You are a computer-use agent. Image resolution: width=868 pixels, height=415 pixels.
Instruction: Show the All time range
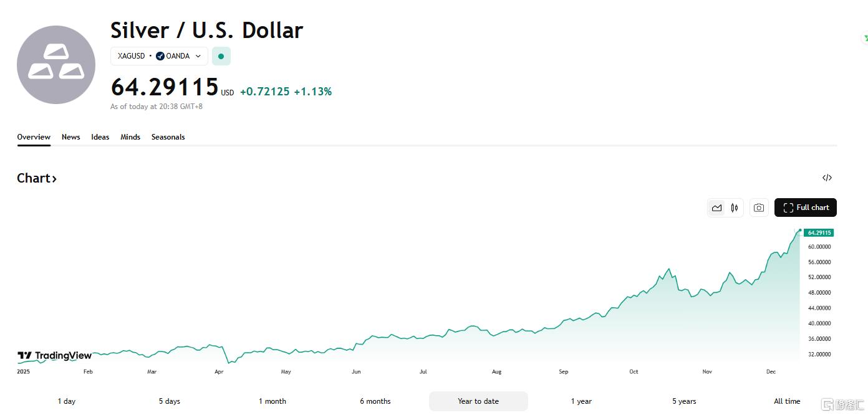[787, 401]
